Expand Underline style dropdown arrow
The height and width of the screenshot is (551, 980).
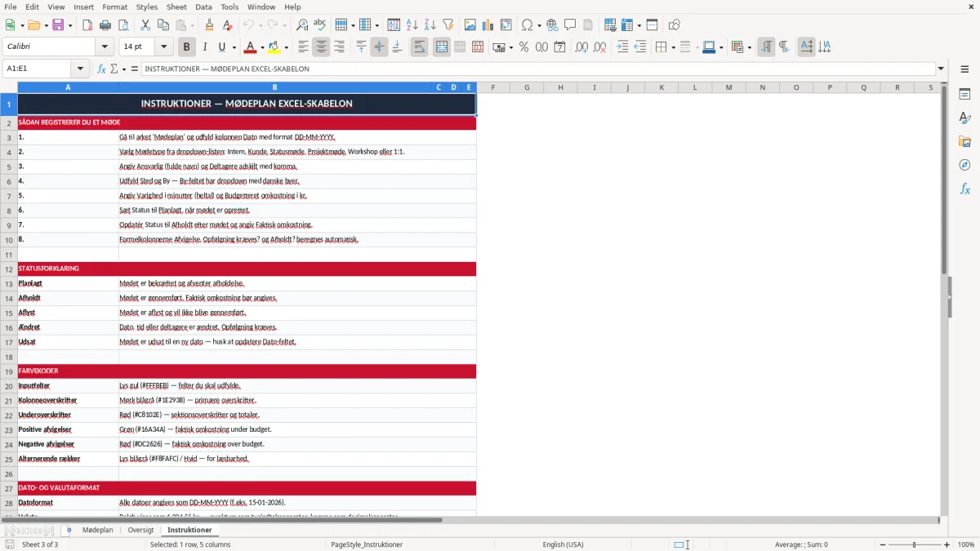click(x=234, y=47)
